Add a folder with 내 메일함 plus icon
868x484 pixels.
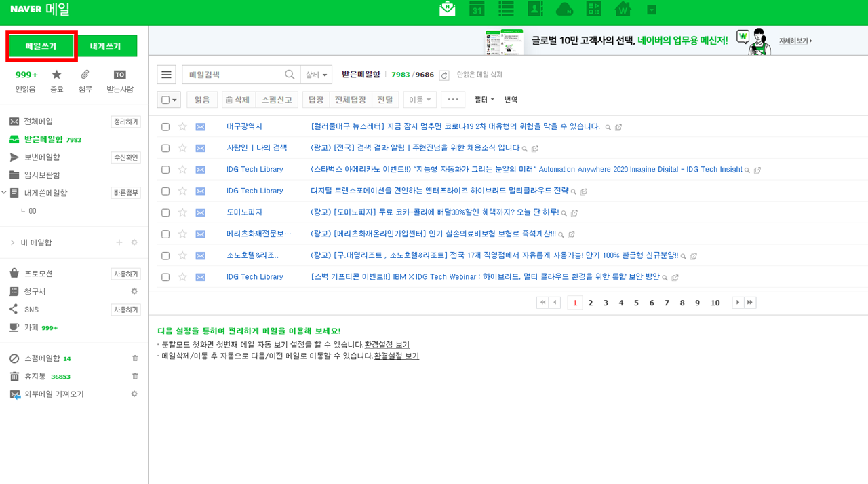[119, 242]
